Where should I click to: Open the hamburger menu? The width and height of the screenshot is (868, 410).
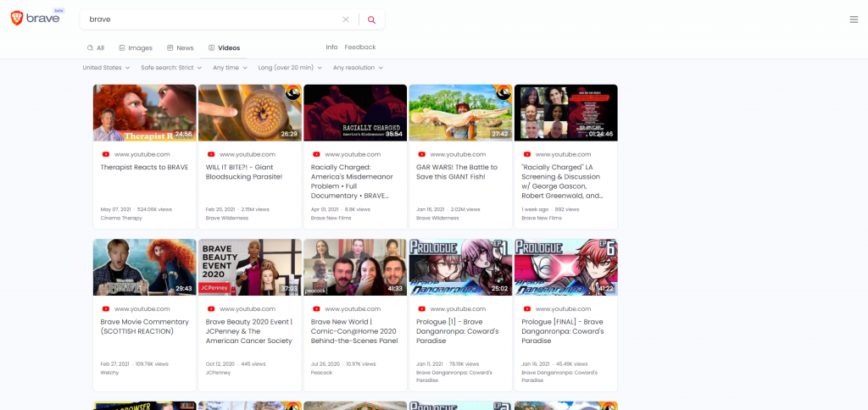tap(854, 19)
